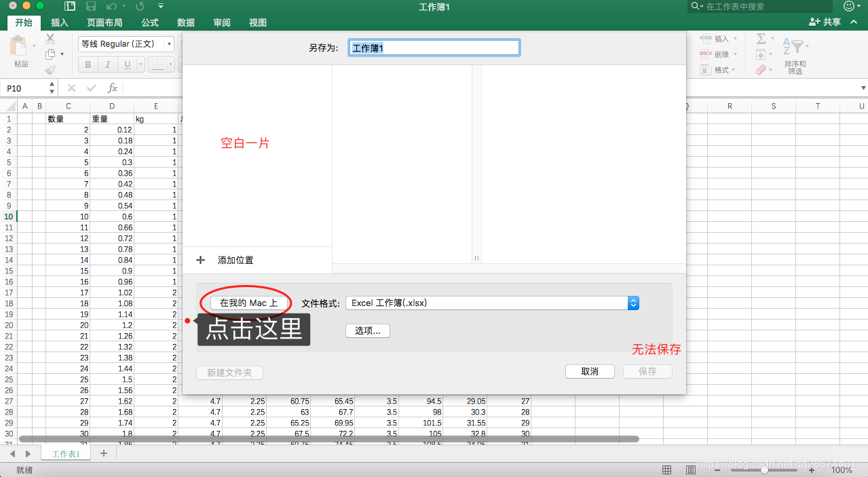Image resolution: width=868 pixels, height=477 pixels.
Task: Switch to normal view grid icon
Action: coord(667,470)
